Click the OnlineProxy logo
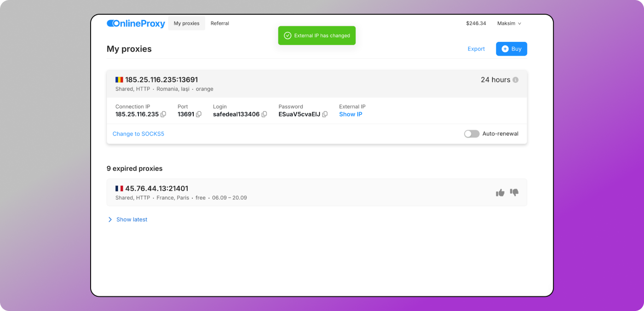The height and width of the screenshot is (311, 644). coord(136,23)
